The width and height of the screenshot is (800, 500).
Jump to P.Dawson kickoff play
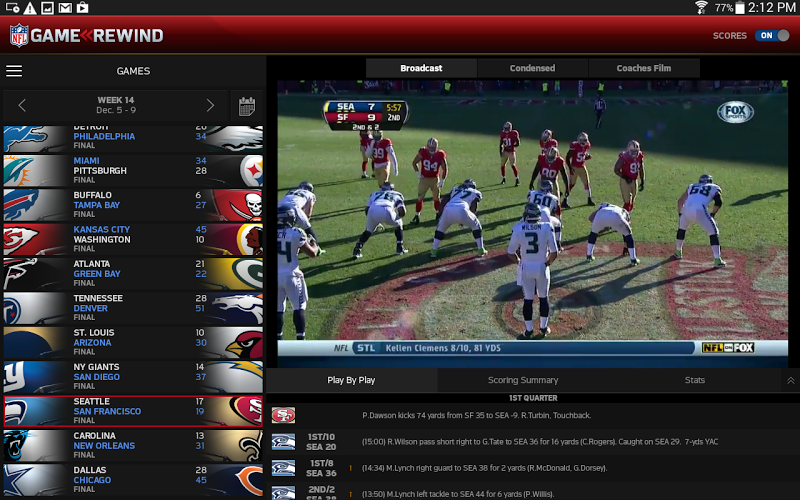(533, 415)
